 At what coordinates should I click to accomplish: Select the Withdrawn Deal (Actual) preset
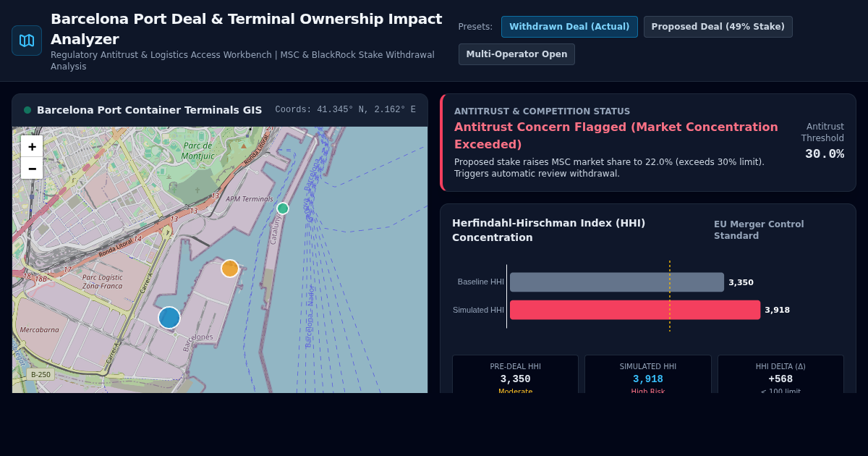click(x=569, y=27)
